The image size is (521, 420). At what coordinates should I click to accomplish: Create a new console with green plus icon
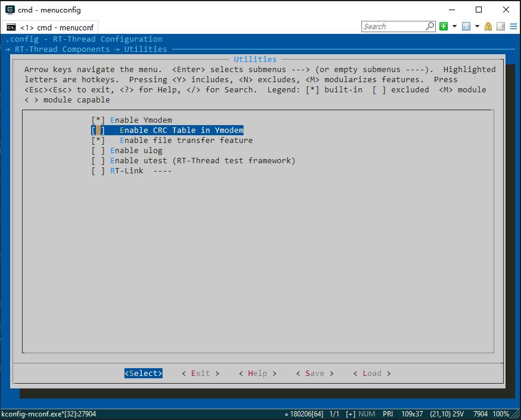coord(444,26)
